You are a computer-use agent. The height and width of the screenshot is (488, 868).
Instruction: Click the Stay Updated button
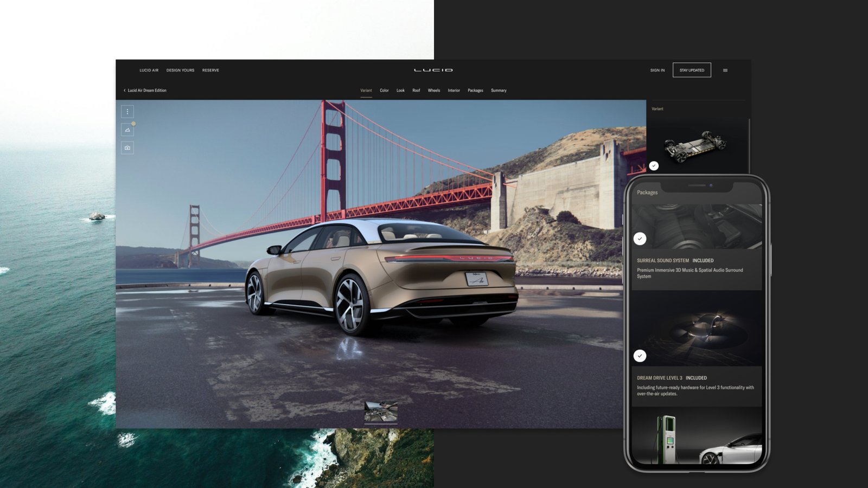pyautogui.click(x=692, y=70)
